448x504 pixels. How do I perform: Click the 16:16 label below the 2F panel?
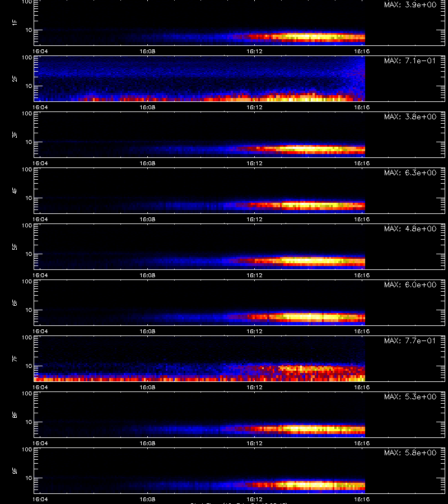pyautogui.click(x=362, y=108)
